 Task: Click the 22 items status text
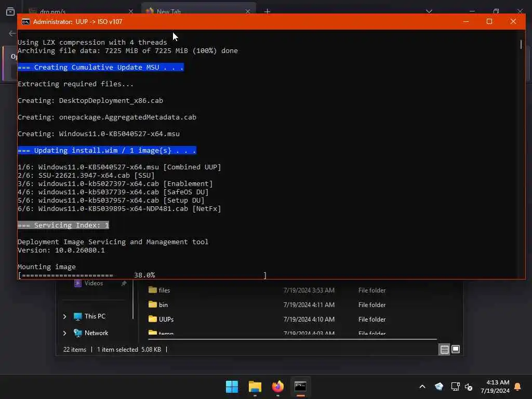point(75,350)
